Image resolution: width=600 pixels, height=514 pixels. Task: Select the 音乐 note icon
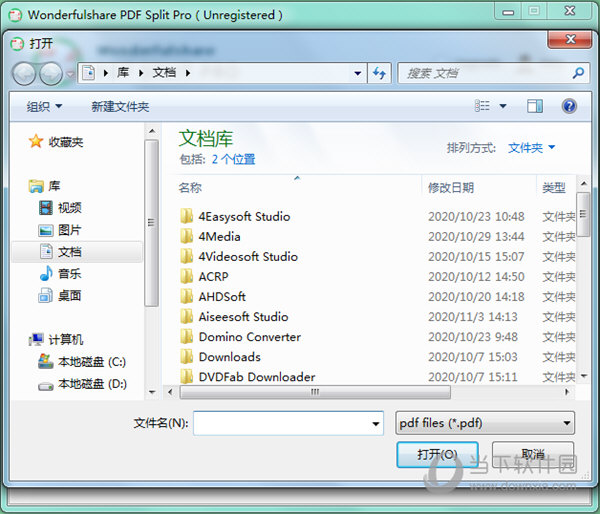[x=46, y=273]
